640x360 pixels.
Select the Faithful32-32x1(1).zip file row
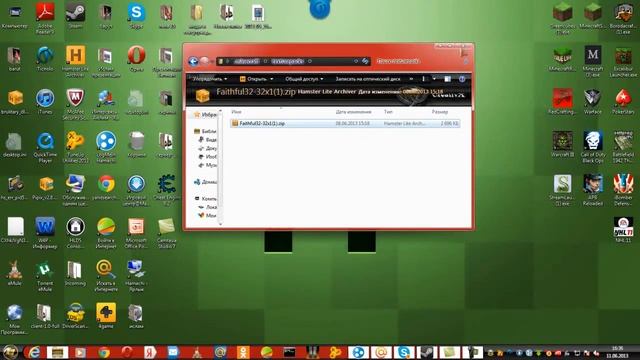coord(345,123)
